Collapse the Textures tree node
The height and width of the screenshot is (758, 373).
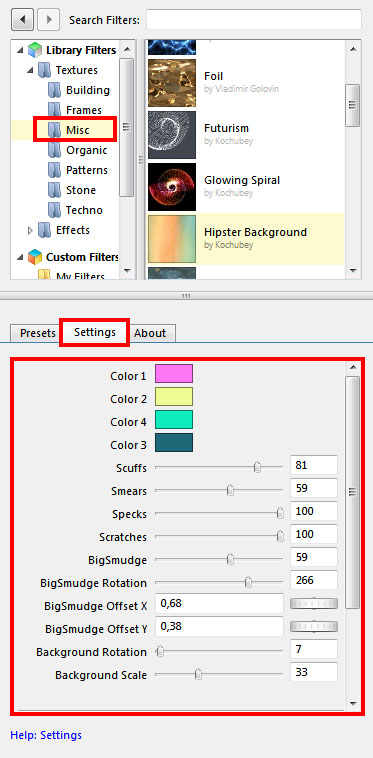click(30, 70)
